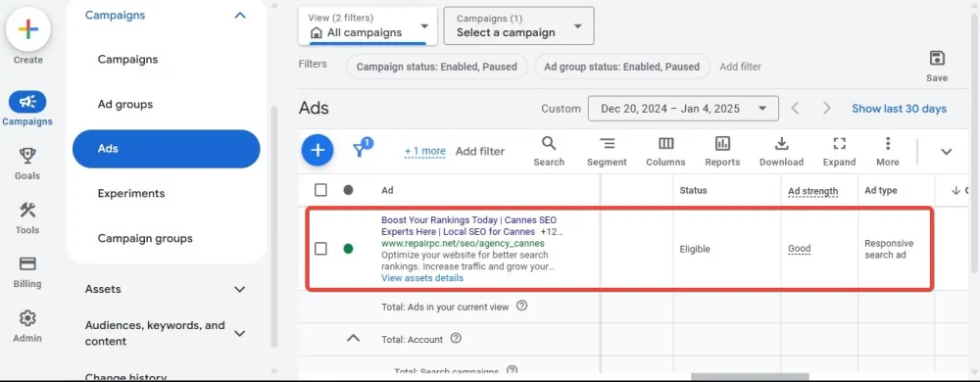Click the Ad type column header
The image size is (980, 382).
click(x=881, y=190)
